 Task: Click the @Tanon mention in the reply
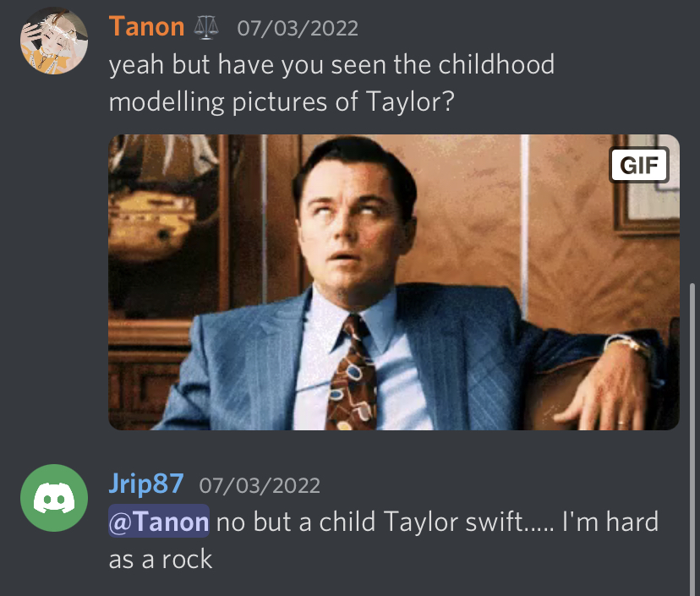(x=159, y=521)
